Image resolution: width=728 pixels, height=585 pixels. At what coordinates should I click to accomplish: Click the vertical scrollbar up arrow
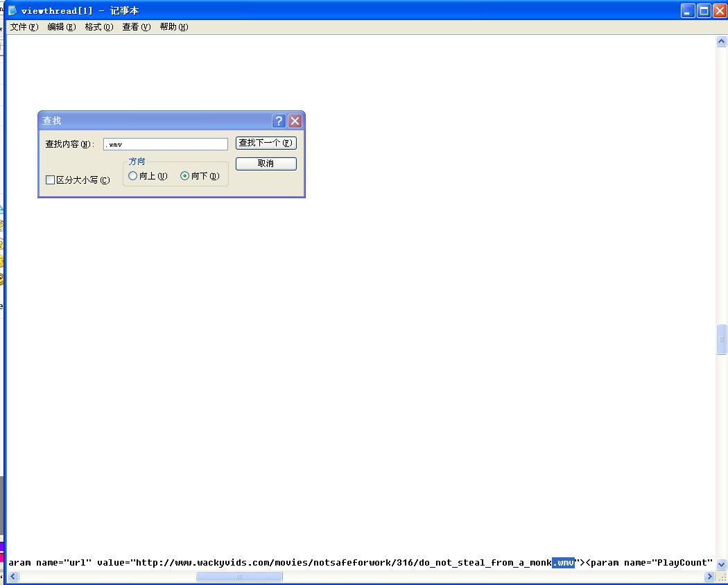coord(721,42)
